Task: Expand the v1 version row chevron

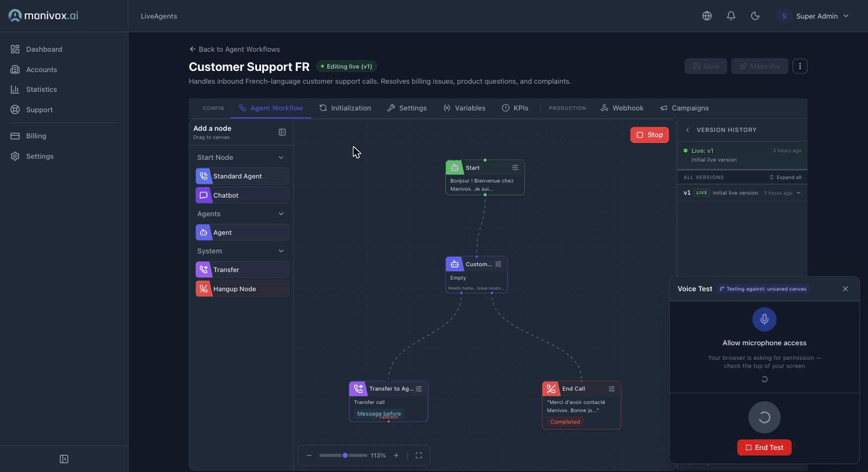Action: (798, 193)
